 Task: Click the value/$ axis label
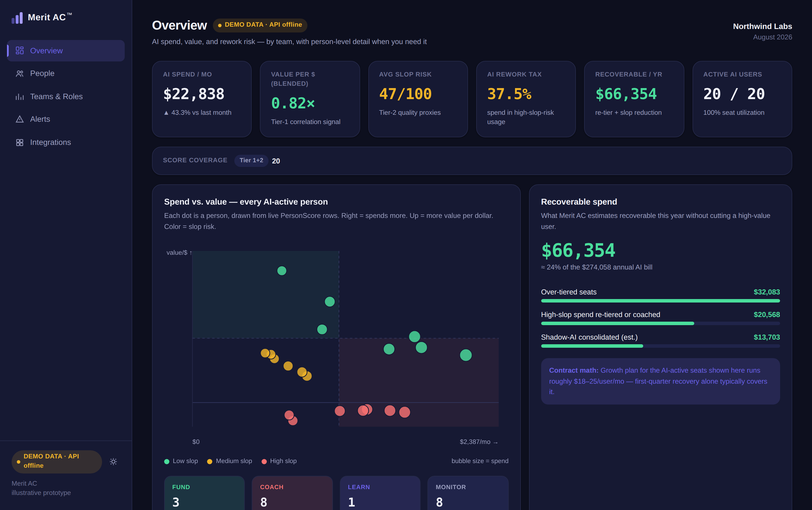click(x=179, y=253)
